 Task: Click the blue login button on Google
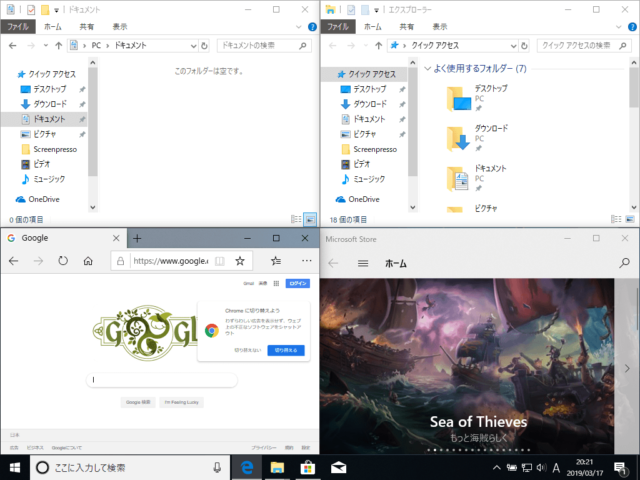tap(298, 283)
